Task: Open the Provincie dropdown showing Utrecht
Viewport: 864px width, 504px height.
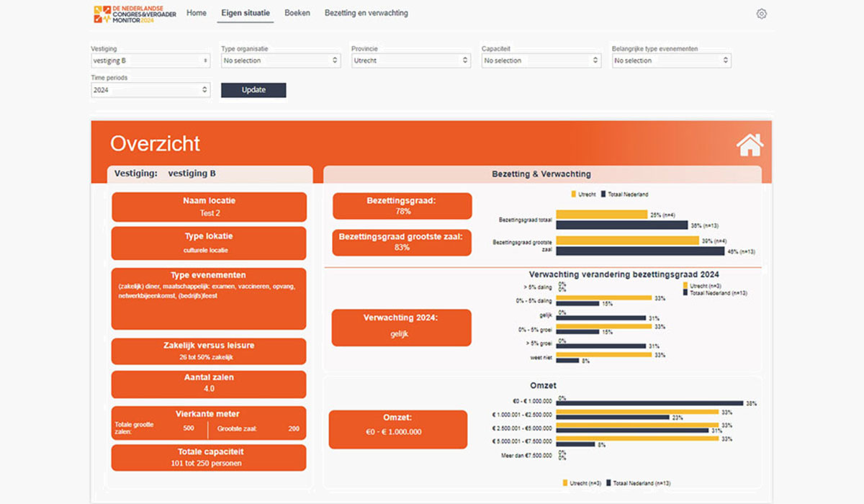Action: [411, 60]
